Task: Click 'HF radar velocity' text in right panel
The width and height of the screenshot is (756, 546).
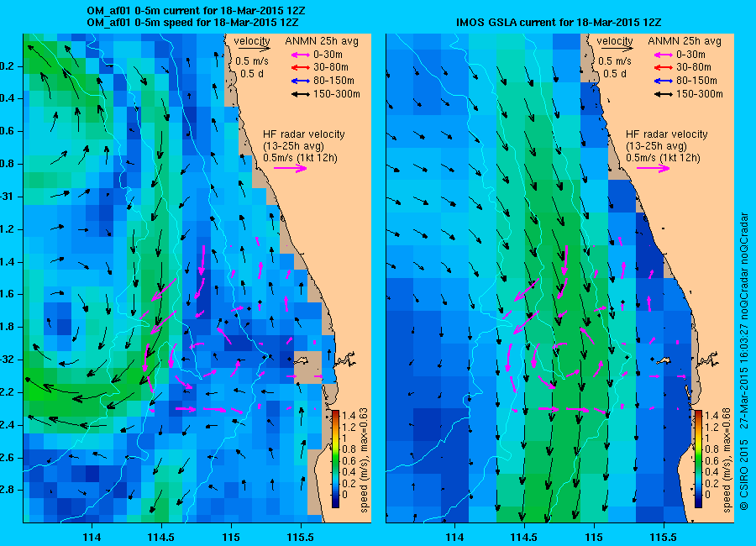Action: 667,134
